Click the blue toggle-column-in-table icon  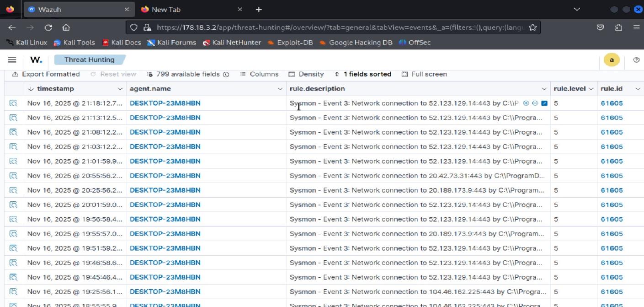click(543, 103)
